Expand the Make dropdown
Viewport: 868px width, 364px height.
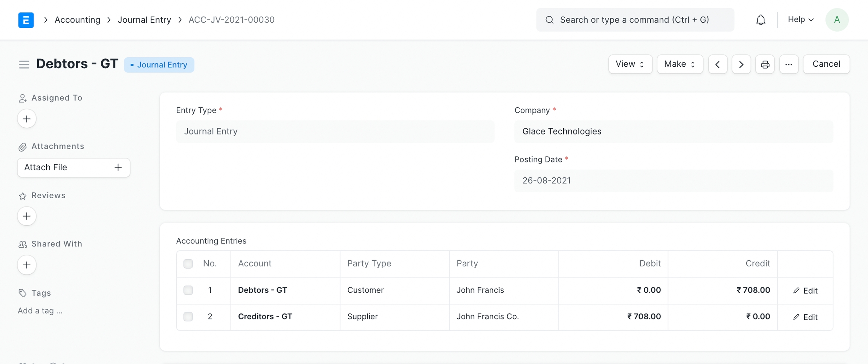[x=680, y=64]
